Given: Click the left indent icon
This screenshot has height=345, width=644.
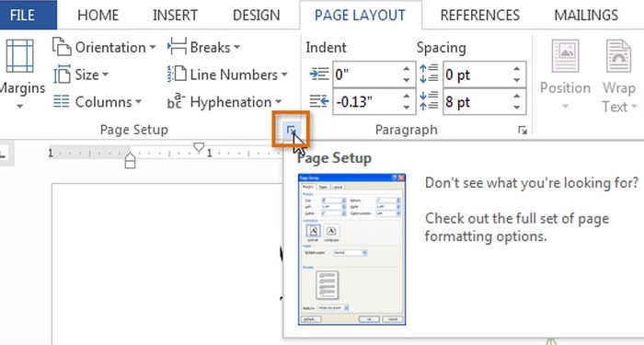Looking at the screenshot, I should coord(319,75).
